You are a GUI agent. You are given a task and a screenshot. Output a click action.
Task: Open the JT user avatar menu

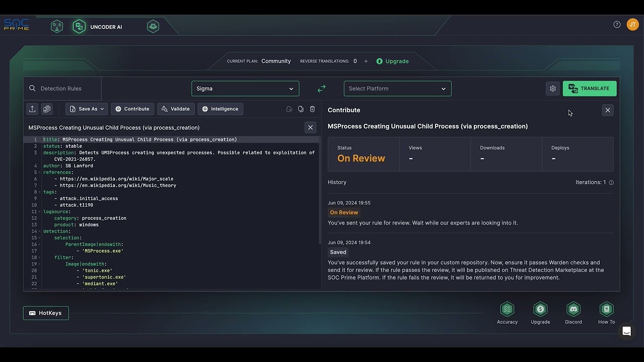click(632, 25)
